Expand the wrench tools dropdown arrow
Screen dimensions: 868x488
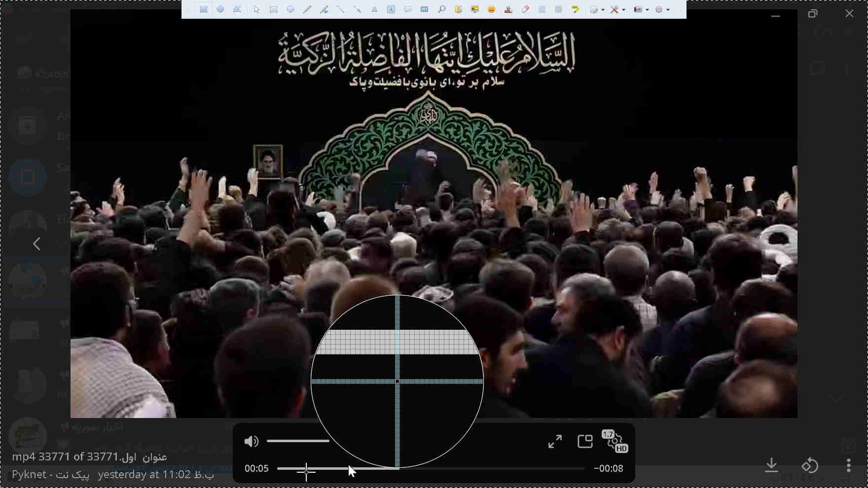tap(623, 9)
